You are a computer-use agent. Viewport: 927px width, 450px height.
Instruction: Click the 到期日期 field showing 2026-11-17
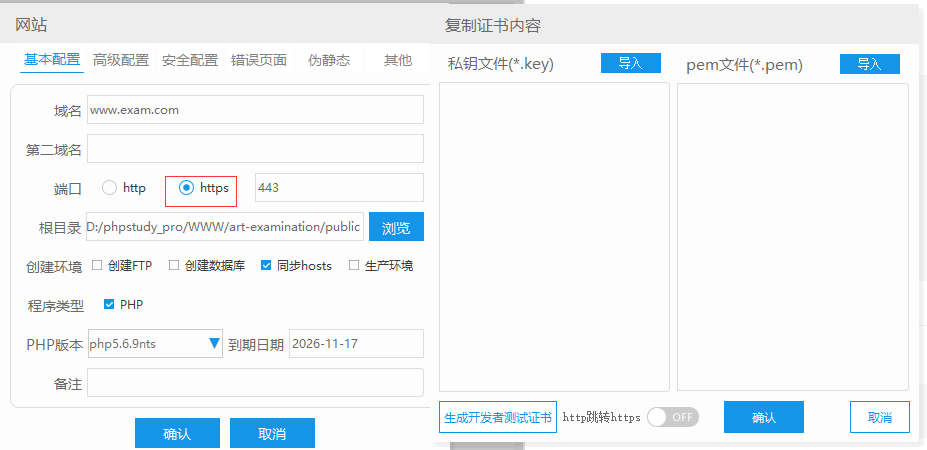(x=356, y=344)
